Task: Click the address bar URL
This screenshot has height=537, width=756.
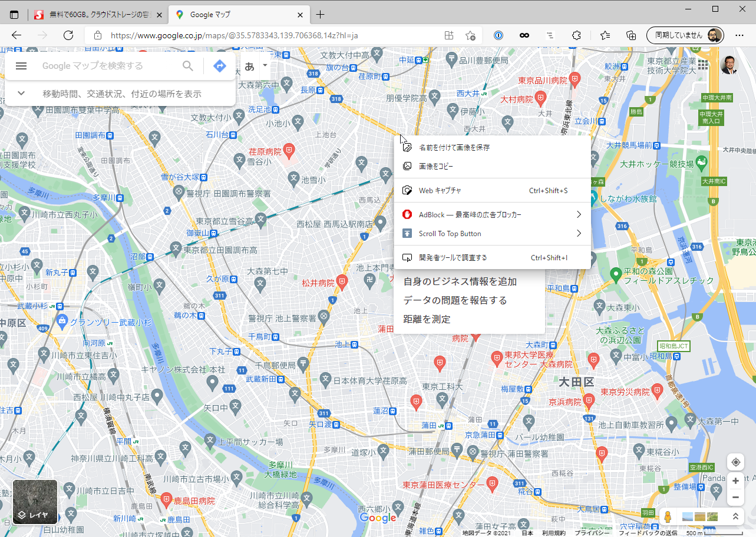Action: coord(234,35)
